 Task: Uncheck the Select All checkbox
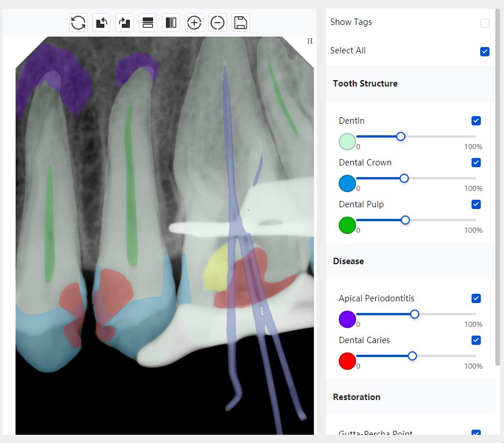click(485, 52)
